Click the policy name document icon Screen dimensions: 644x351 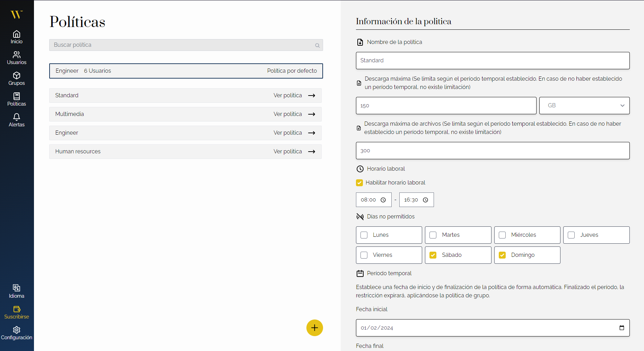[360, 42]
